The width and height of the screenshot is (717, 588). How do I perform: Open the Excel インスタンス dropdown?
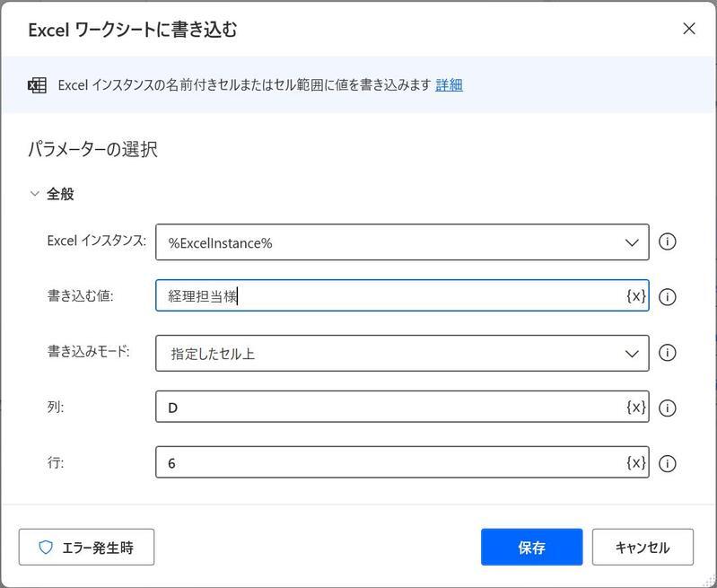click(402, 242)
